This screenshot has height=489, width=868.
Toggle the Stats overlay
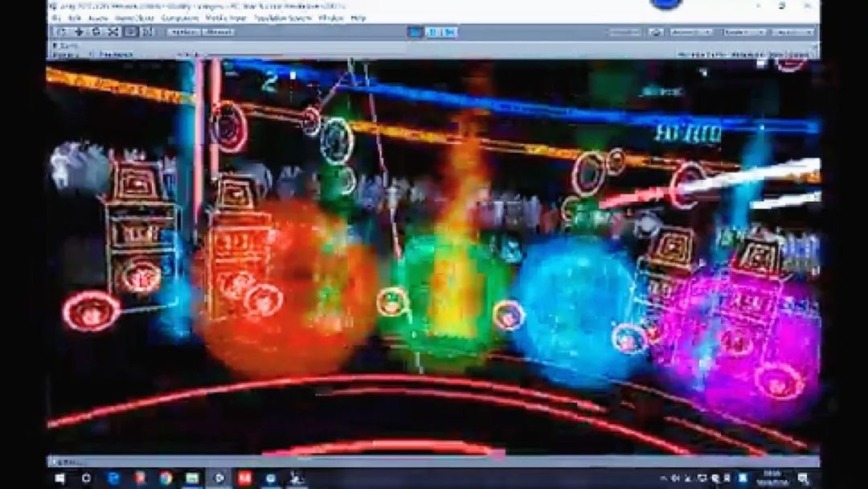[x=776, y=54]
